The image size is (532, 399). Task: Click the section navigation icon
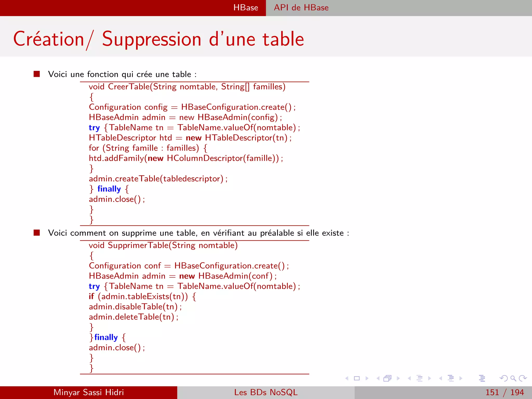tap(451, 378)
